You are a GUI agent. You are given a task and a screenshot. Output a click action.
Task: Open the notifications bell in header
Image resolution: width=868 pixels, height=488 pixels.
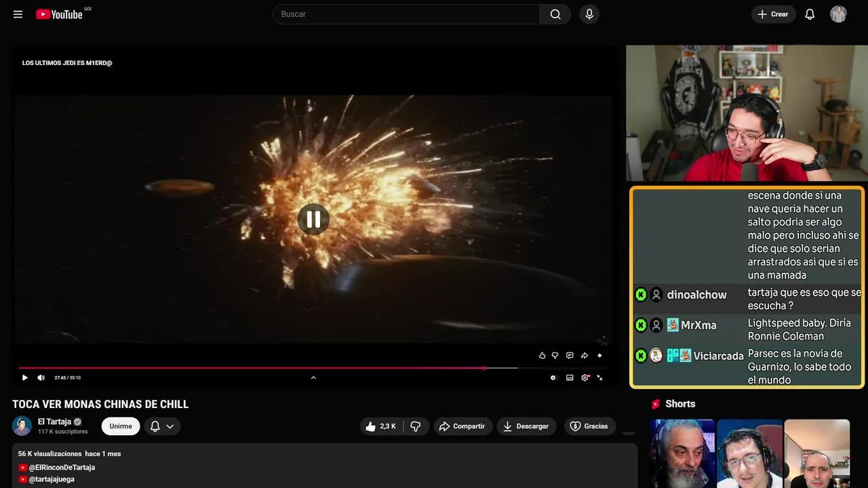point(810,14)
